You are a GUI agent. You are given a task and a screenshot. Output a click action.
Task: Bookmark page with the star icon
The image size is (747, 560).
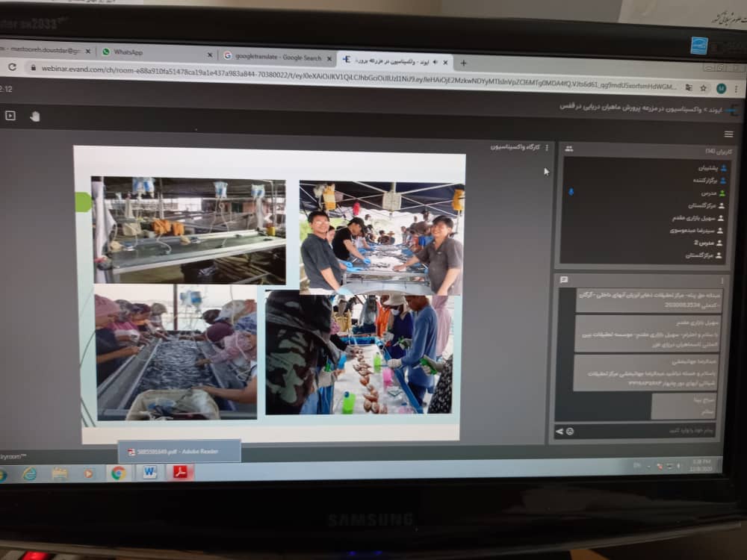pos(703,88)
